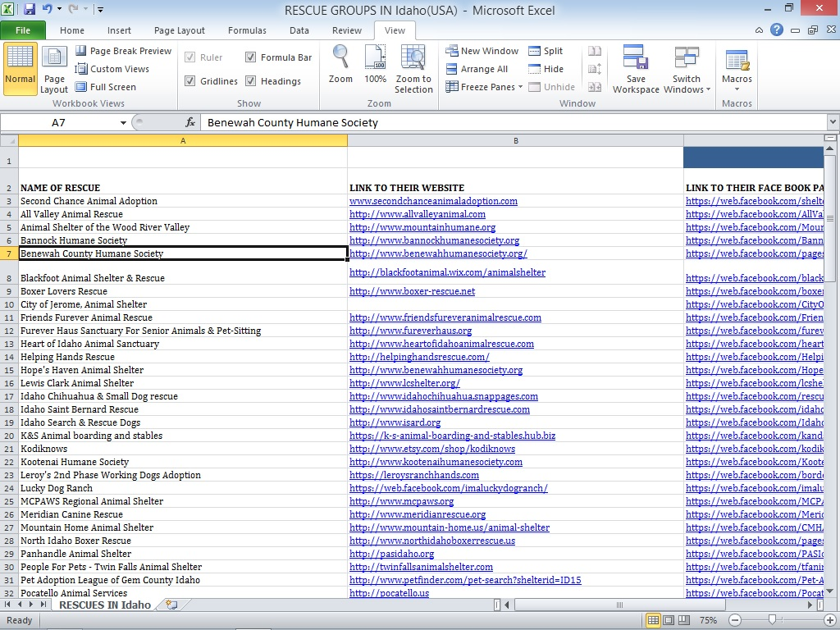
Task: Open a New Window
Action: [x=482, y=51]
